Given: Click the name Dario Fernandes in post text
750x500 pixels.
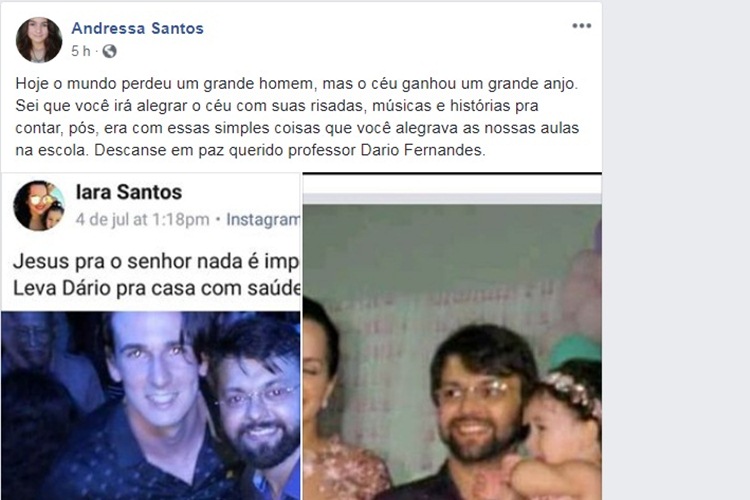Looking at the screenshot, I should [x=423, y=150].
